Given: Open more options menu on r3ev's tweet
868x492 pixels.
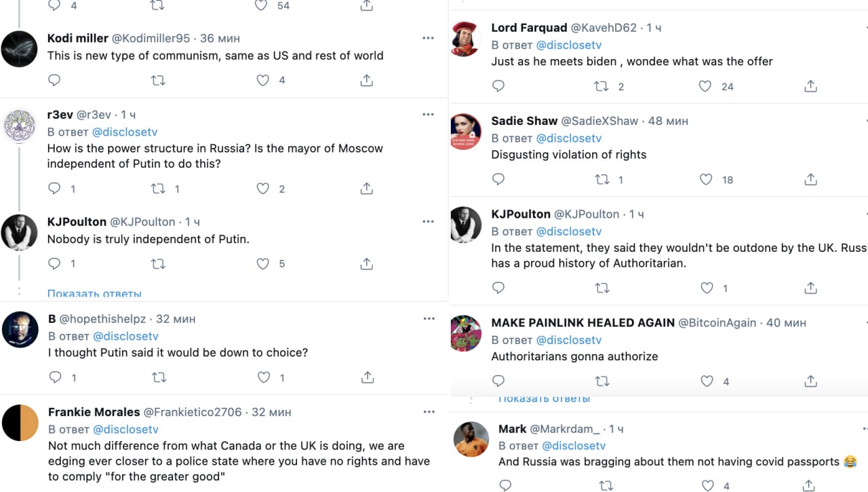Looking at the screenshot, I should [x=428, y=114].
